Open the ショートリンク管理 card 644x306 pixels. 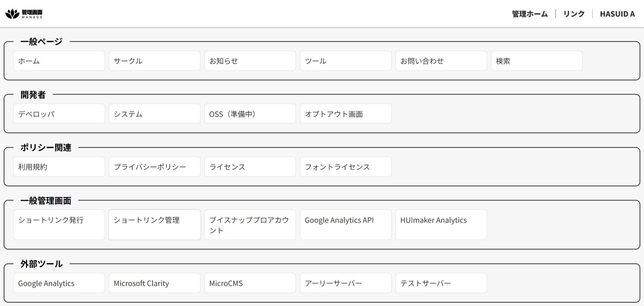coord(154,225)
